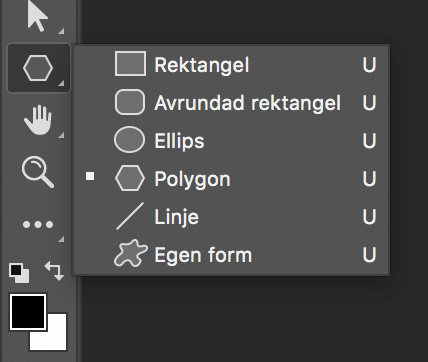Click the Egen form blob icon
This screenshot has width=428, height=362.
[x=130, y=253]
